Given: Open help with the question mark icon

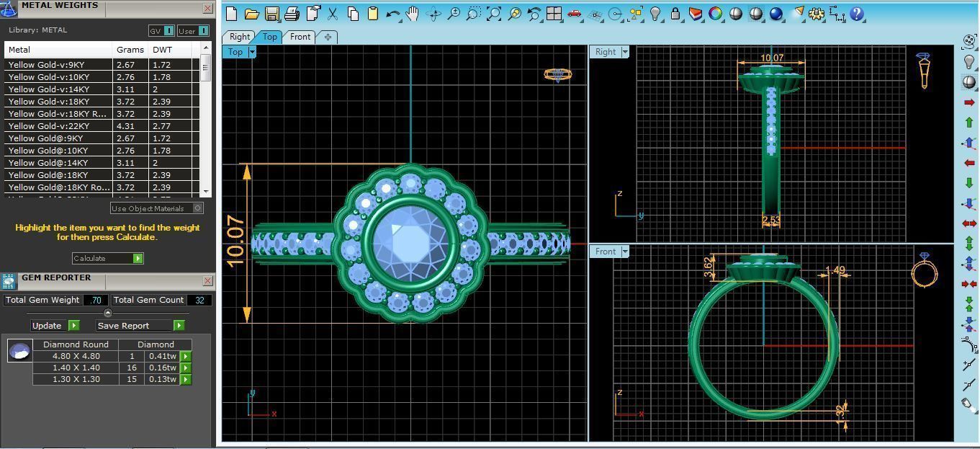Looking at the screenshot, I should tap(857, 14).
